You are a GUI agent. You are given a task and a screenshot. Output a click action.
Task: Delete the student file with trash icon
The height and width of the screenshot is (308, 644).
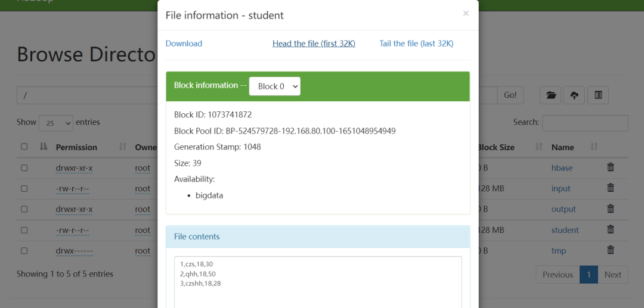(x=611, y=230)
